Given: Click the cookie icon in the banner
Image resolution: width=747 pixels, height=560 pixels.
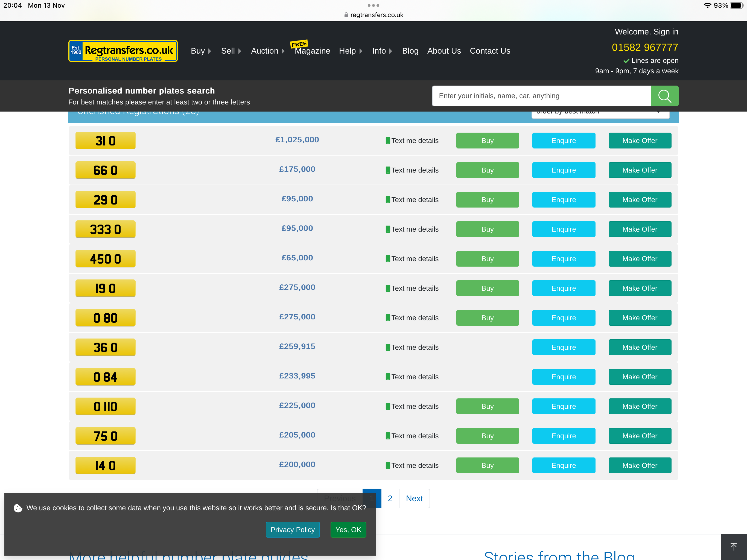Looking at the screenshot, I should pos(18,508).
